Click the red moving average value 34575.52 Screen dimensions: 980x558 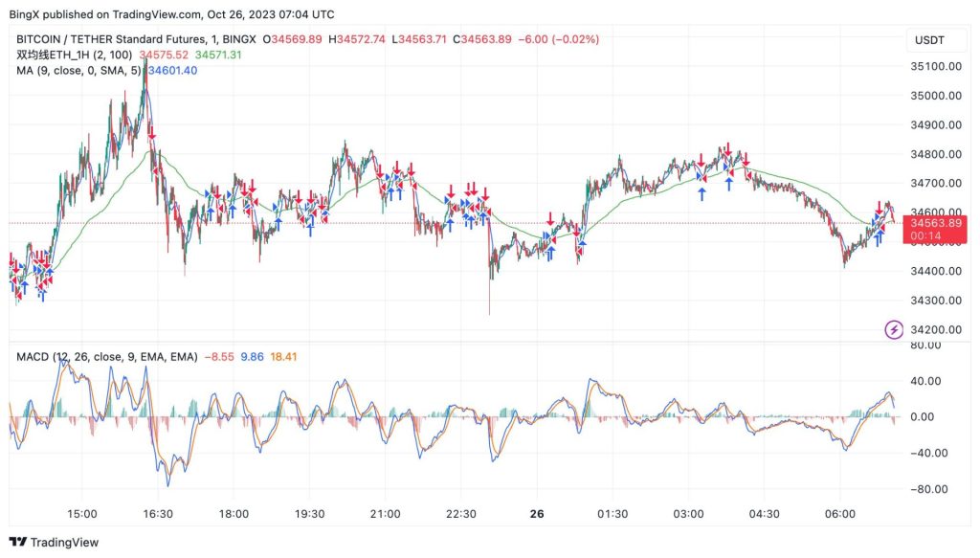pyautogui.click(x=163, y=56)
